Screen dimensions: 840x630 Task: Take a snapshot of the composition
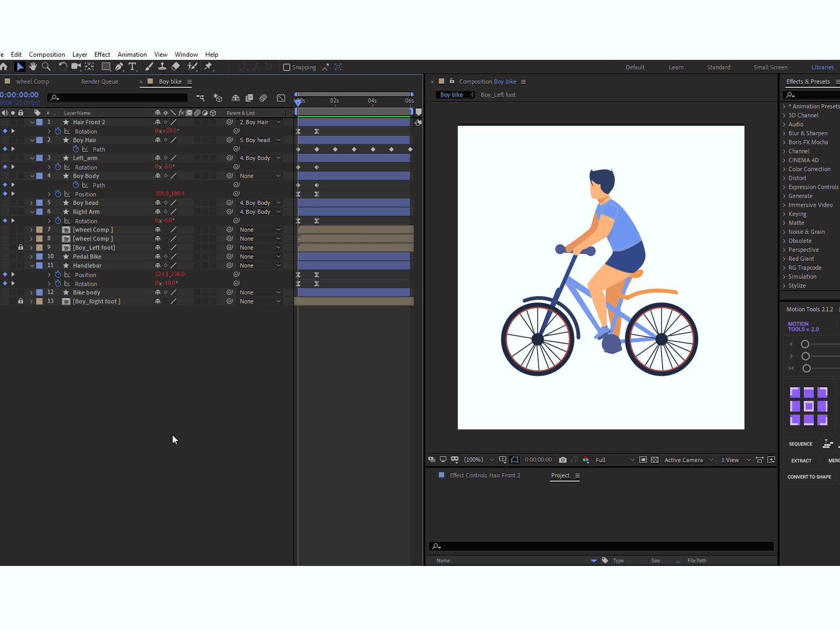click(x=563, y=460)
